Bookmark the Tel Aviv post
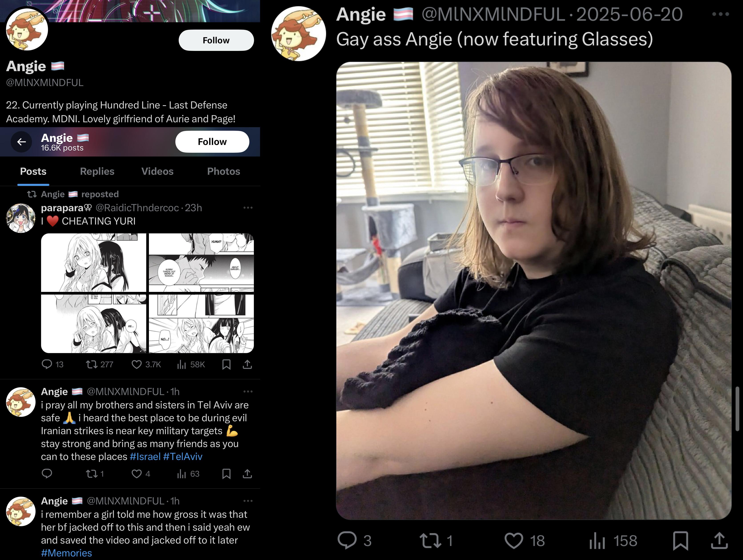Image resolution: width=743 pixels, height=560 pixels. (226, 474)
